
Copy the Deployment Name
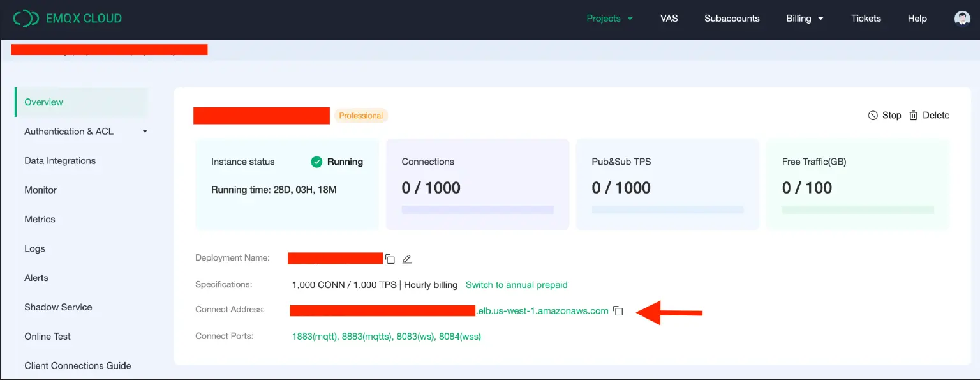pos(390,259)
